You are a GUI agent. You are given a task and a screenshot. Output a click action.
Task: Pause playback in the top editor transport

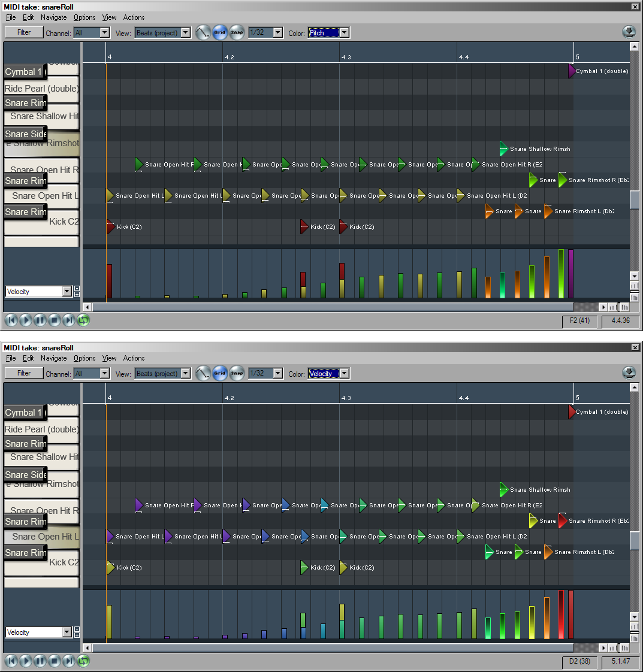pyautogui.click(x=40, y=320)
